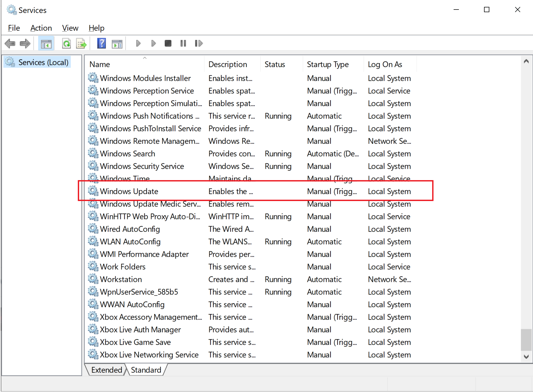This screenshot has width=533, height=392.
Task: Click the Start Service play icon
Action: (138, 43)
